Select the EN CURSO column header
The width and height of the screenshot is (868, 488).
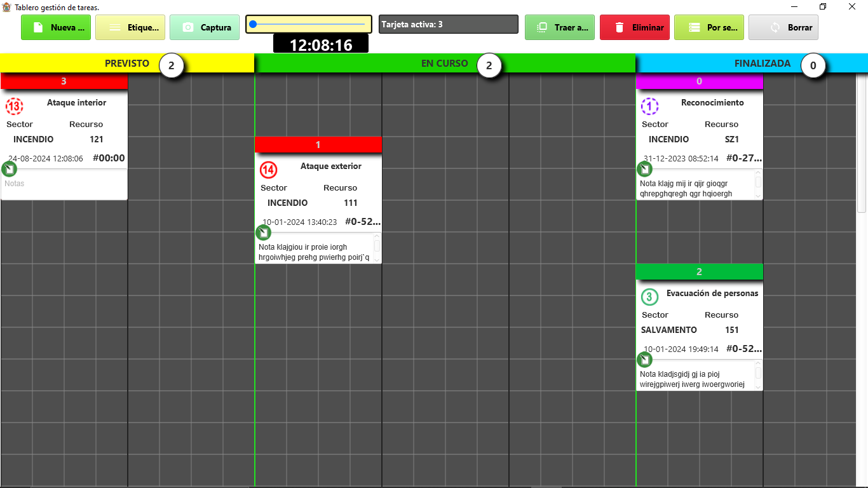tap(445, 64)
